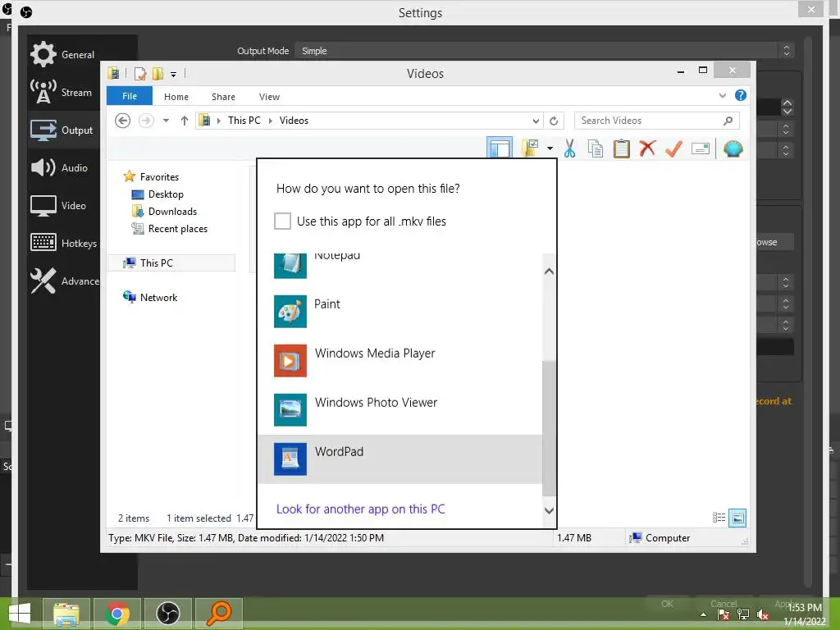Click the Rename icon in Explorer toolbar
Screen dimensions: 840x630
tap(701, 148)
